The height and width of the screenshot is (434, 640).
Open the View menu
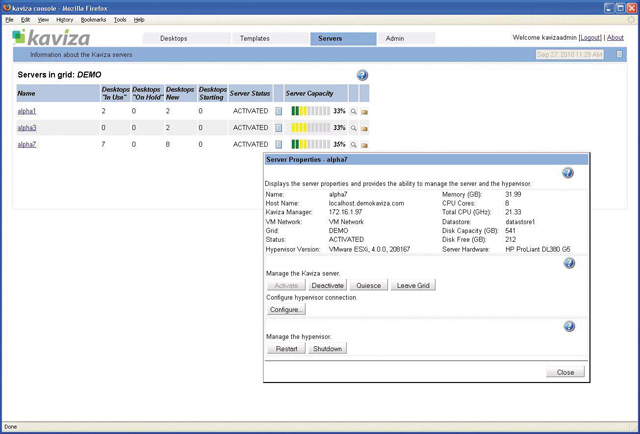[x=43, y=20]
